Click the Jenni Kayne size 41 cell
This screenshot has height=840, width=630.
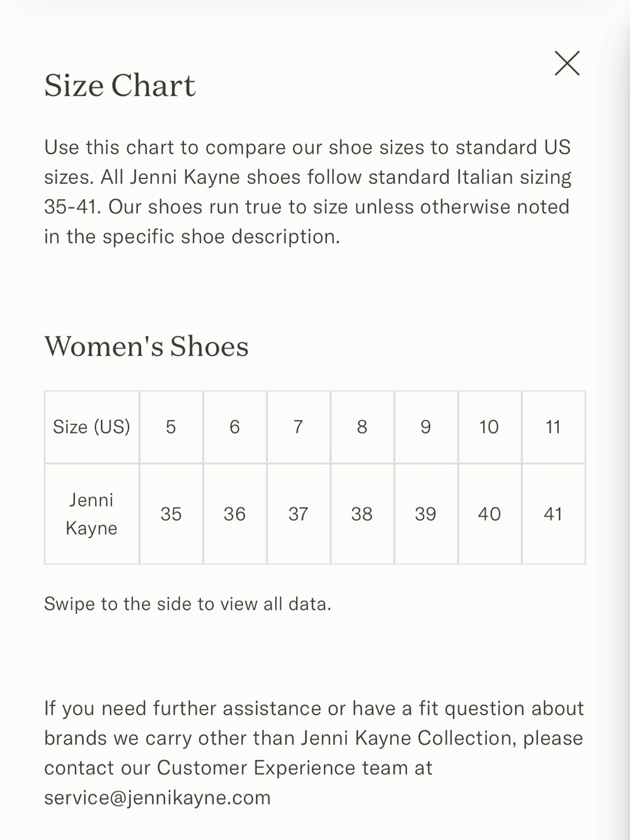click(553, 514)
